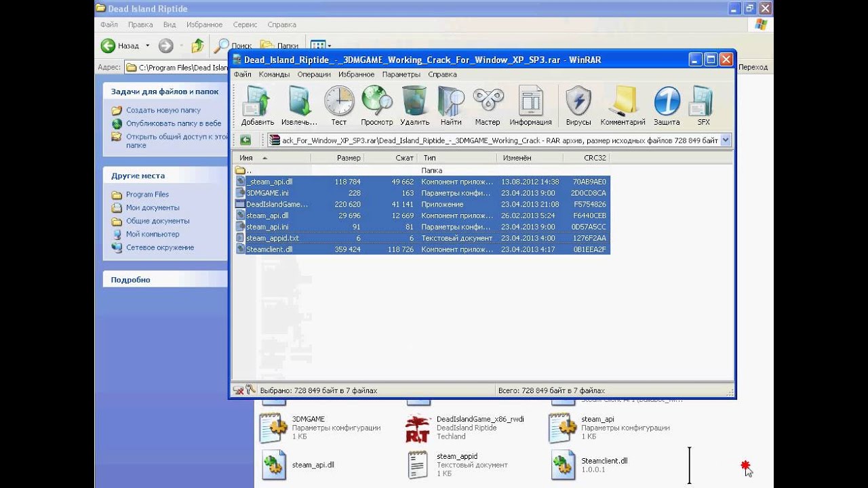Sort the list by the Тип column header
Viewport: 868px width, 488px height.
(x=457, y=157)
